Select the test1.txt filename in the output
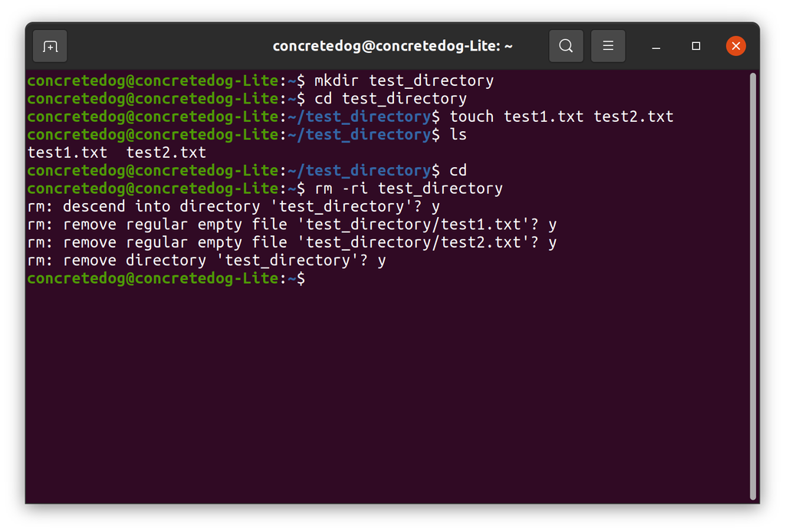 click(67, 152)
